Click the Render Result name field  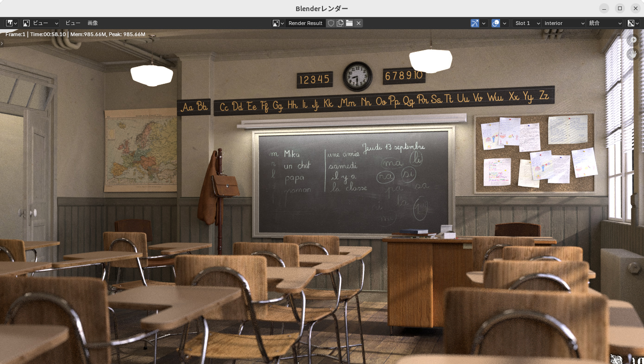(305, 23)
